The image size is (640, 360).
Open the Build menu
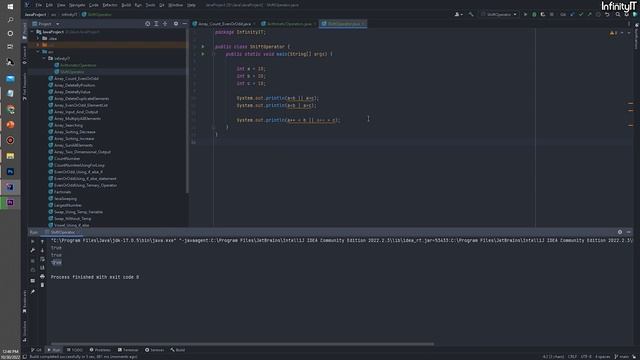[126, 5]
